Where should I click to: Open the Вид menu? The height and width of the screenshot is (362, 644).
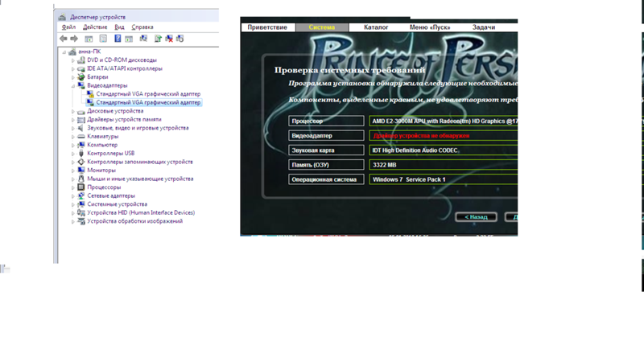tap(119, 27)
